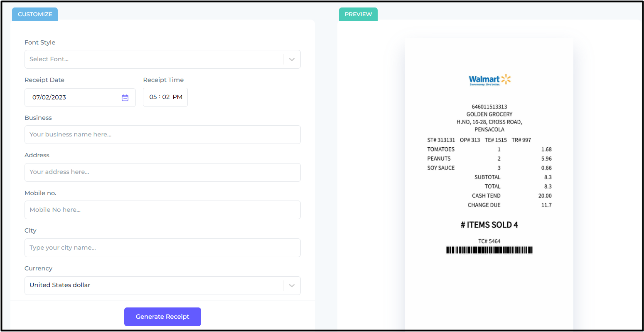Screen dimensions: 644x332
Task: Click the '20.00' cash tend amount
Action: [545, 196]
